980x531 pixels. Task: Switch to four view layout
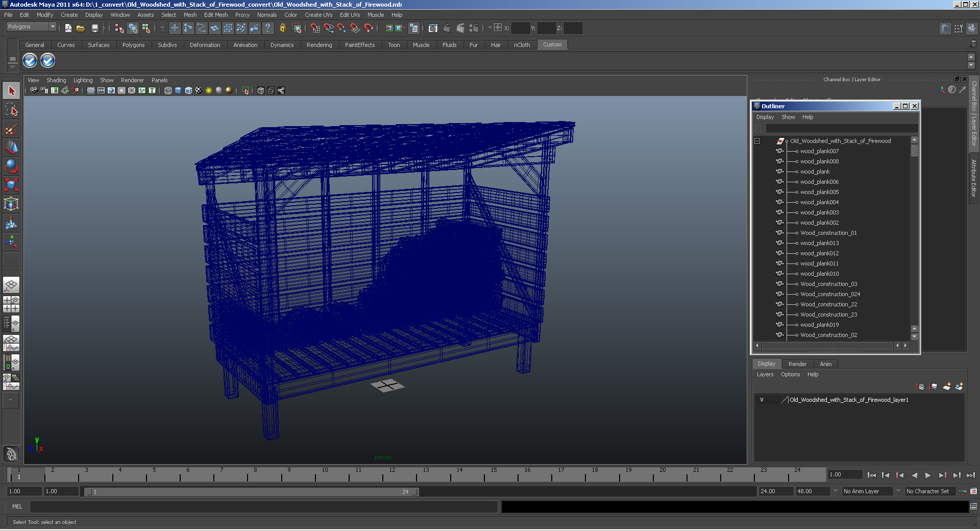[11, 304]
